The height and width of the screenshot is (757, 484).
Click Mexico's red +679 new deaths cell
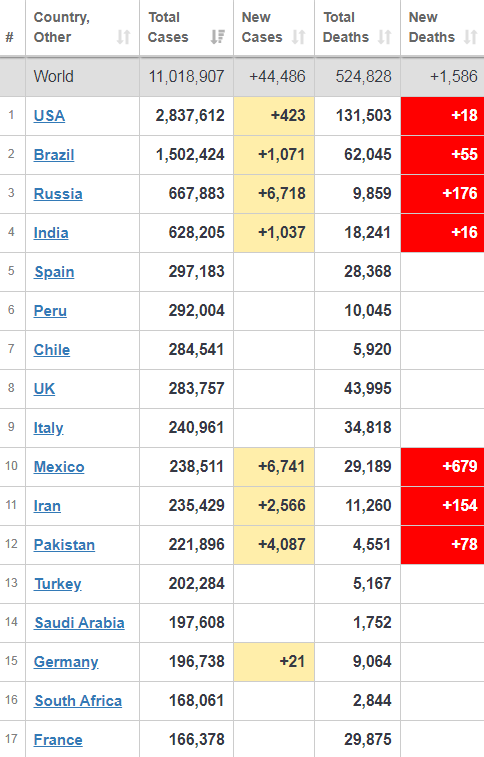coord(443,467)
